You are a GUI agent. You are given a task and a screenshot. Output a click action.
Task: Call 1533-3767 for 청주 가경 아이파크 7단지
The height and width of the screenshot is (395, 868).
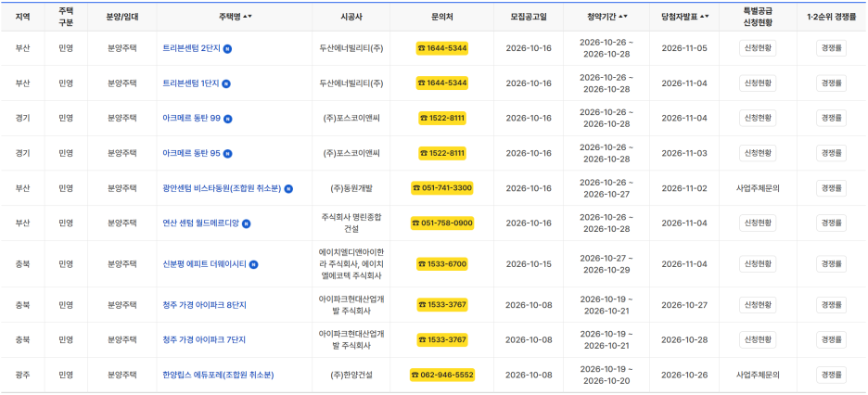point(442,339)
